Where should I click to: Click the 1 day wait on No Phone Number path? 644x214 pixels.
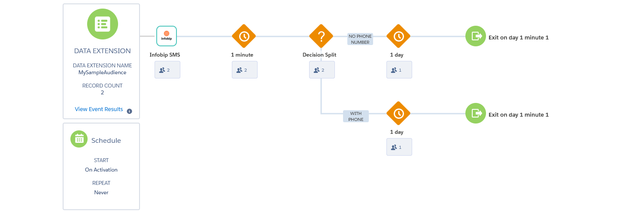pyautogui.click(x=398, y=36)
